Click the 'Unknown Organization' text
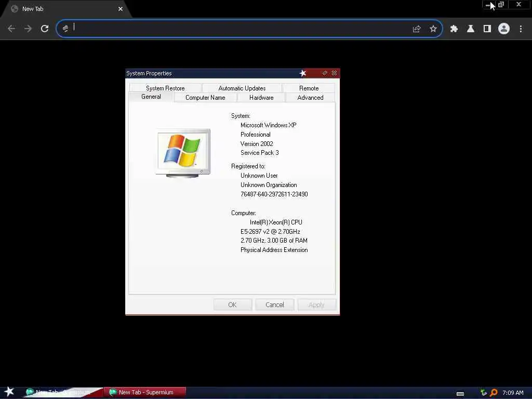The height and width of the screenshot is (399, 532). 269,185
